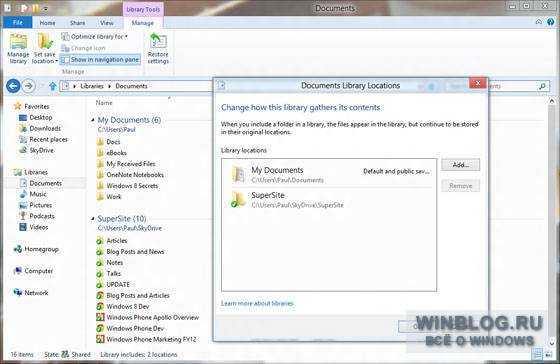Select OneNote Notebooks folder
Image resolution: width=560 pixels, height=364 pixels.
131,175
